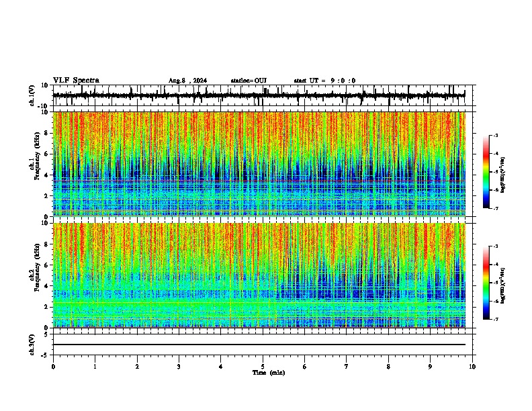Image resolution: width=532 pixels, height=411 pixels.
Task: Click time axis tick label "9"
Action: point(430,367)
